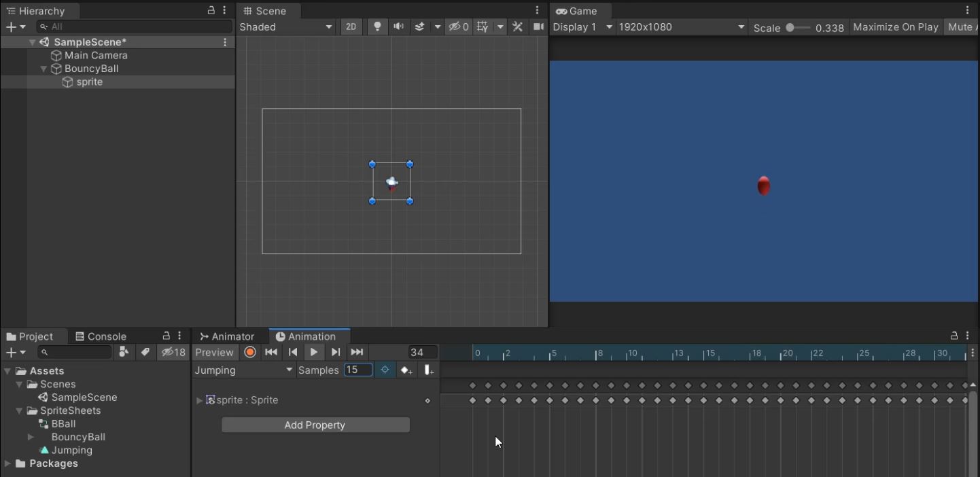This screenshot has width=980, height=477.
Task: Open the Scene camera settings icon
Action: [x=538, y=27]
